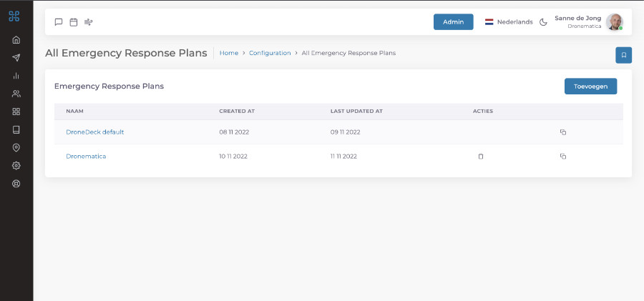
Task: Click the wind weather icon in top bar
Action: (x=89, y=22)
